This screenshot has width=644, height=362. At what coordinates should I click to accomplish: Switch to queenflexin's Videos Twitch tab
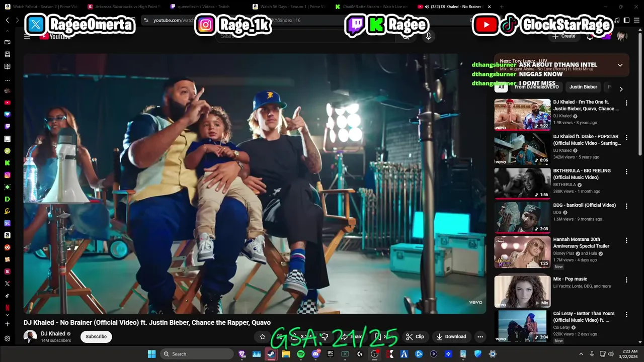pyautogui.click(x=206, y=7)
